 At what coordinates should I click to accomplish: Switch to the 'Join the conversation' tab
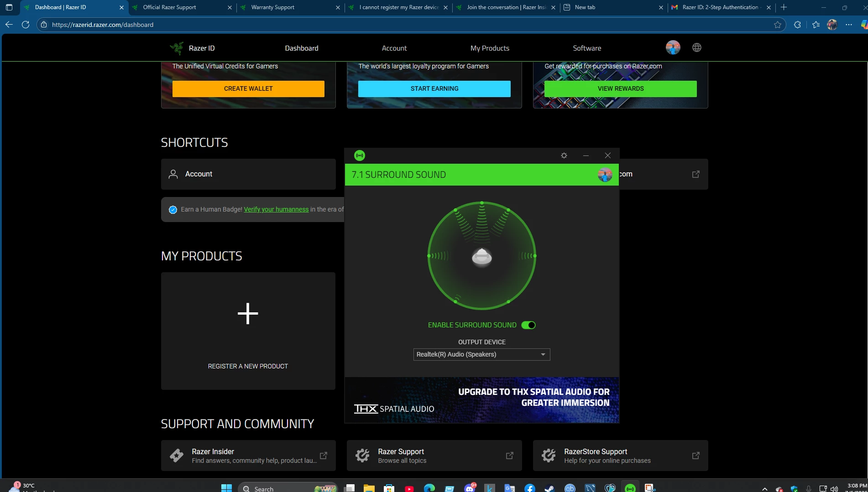(x=505, y=7)
